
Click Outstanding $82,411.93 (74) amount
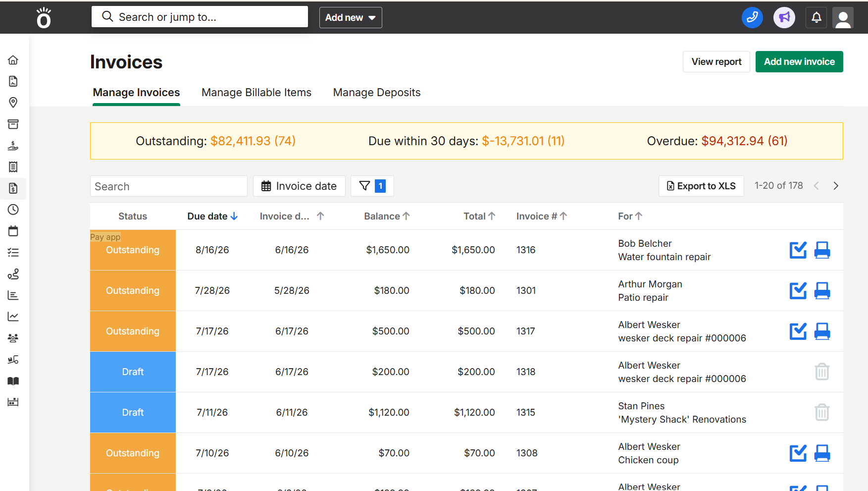[x=253, y=141]
